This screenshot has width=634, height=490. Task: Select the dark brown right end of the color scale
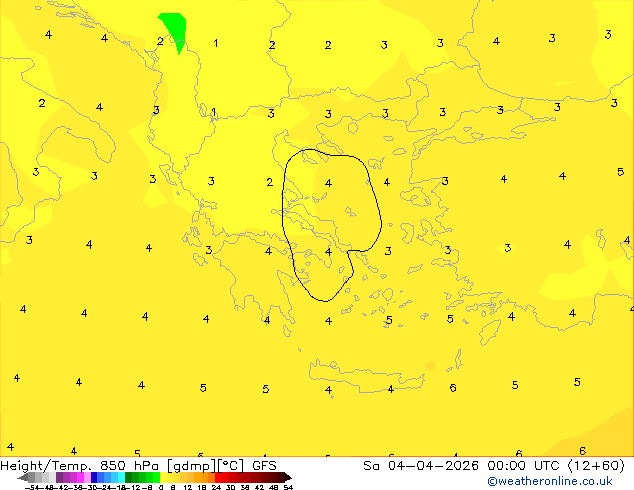point(284,477)
